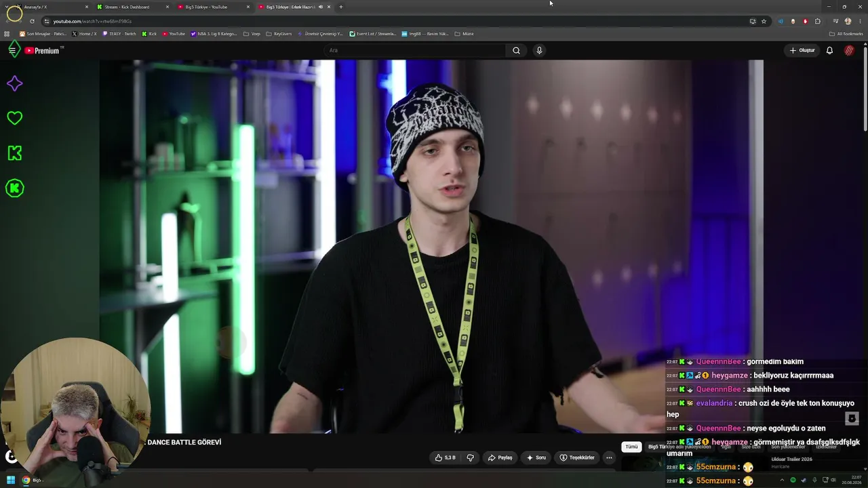
Task: Switch to the Stream - Kick Dashboard tab
Action: tap(133, 7)
